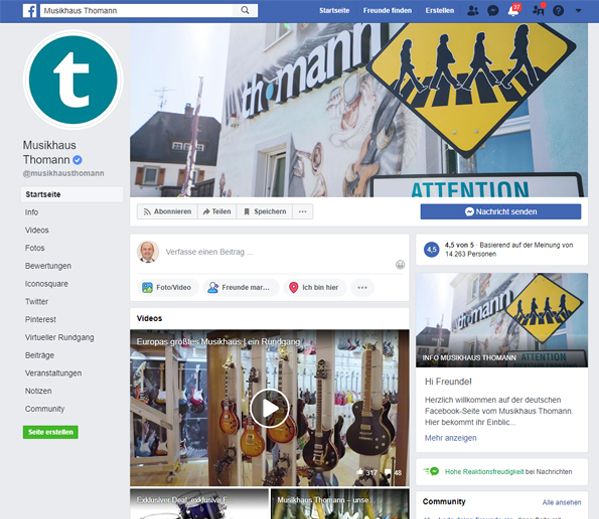Expand more post options next to Ich bin hier

362,288
